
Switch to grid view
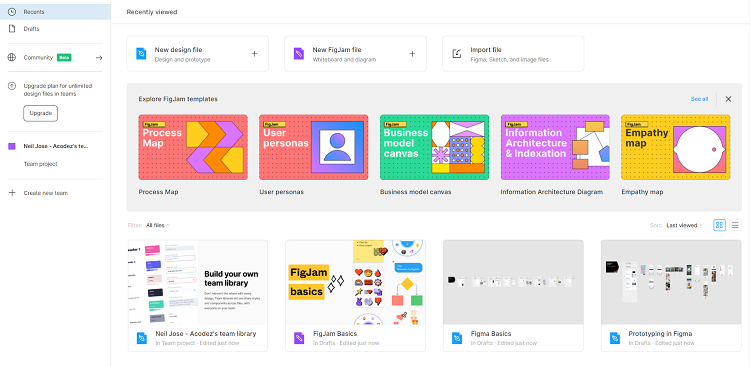[x=719, y=225]
